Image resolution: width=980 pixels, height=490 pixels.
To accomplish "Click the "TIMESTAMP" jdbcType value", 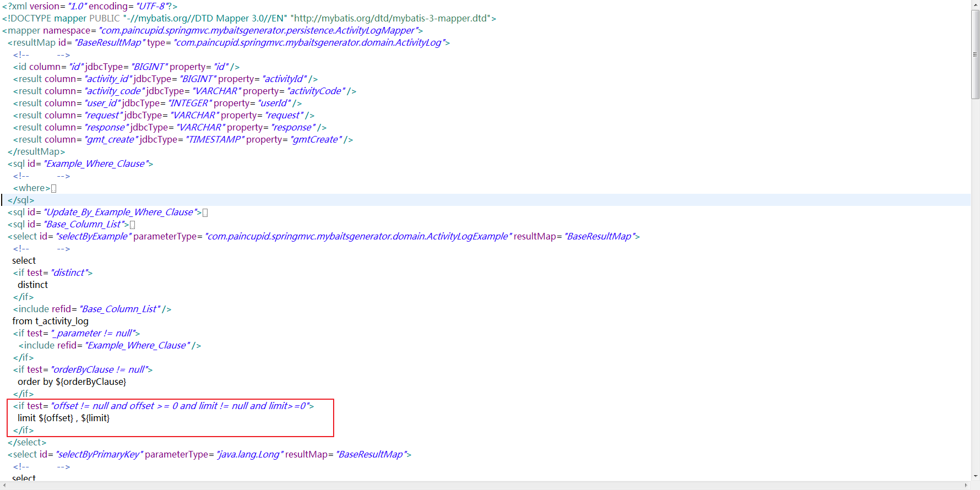I will (215, 140).
